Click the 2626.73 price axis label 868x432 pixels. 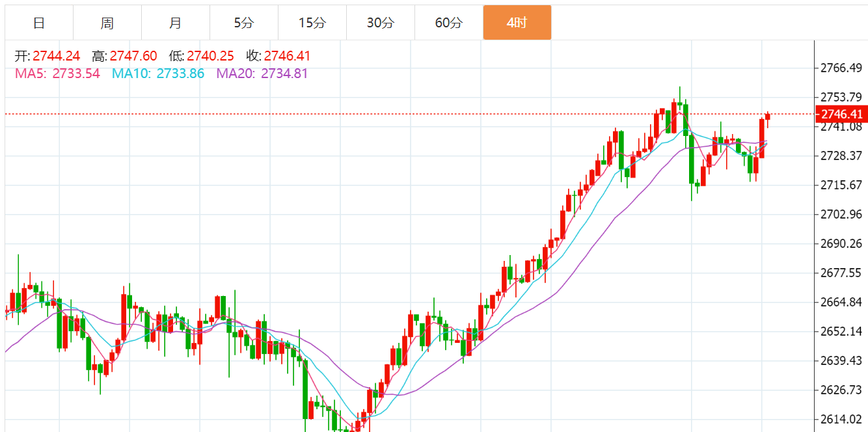pos(841,390)
